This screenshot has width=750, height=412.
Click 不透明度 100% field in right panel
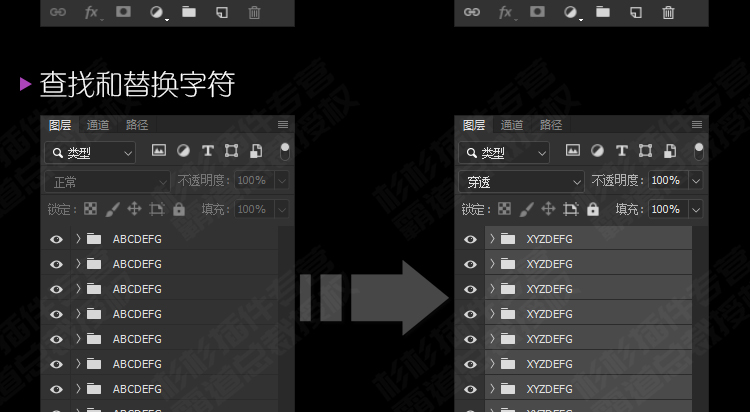(x=669, y=181)
